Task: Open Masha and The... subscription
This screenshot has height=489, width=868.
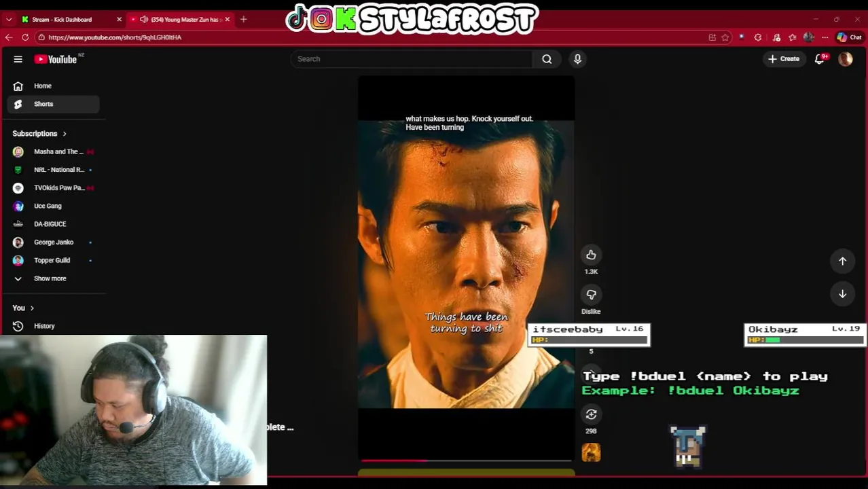Action: (53, 151)
